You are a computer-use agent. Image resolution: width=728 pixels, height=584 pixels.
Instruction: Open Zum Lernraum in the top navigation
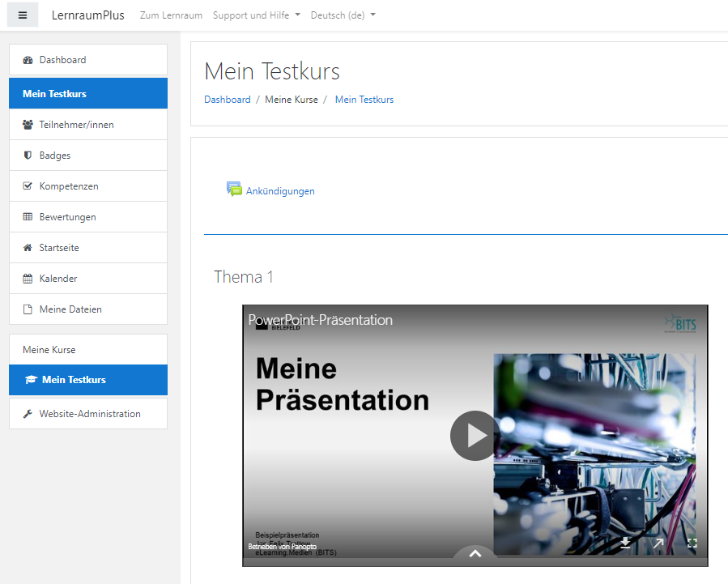[171, 15]
